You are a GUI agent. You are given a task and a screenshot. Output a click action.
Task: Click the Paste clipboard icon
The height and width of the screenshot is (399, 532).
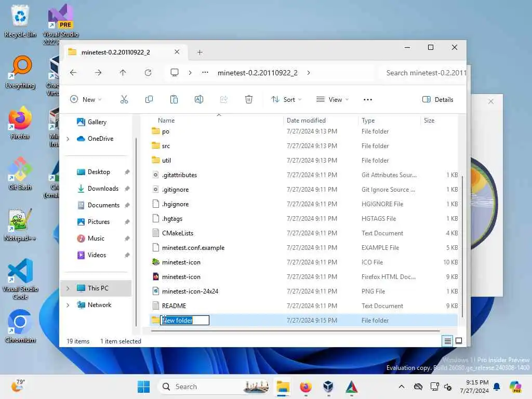pos(174,99)
